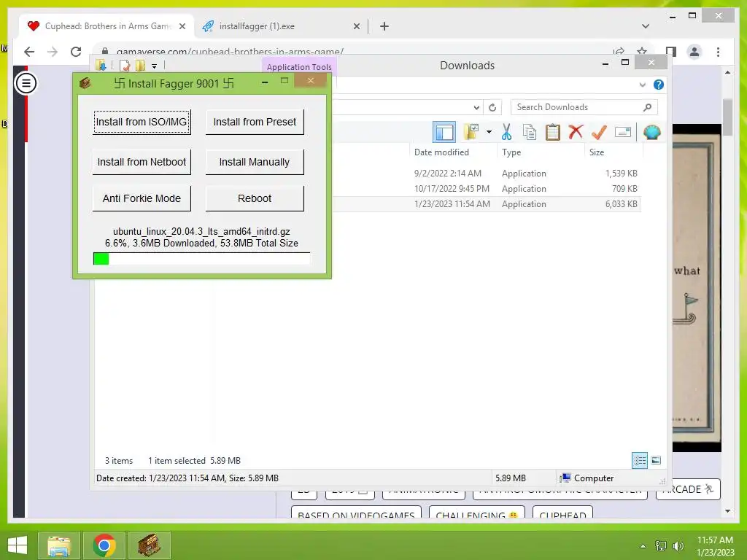
Task: Select the file modified 10/17/2022 9:45 PM
Action: [x=486, y=189]
